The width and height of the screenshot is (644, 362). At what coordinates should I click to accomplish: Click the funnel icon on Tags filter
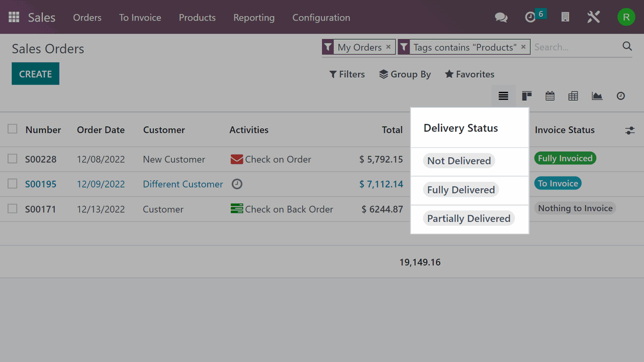point(404,47)
